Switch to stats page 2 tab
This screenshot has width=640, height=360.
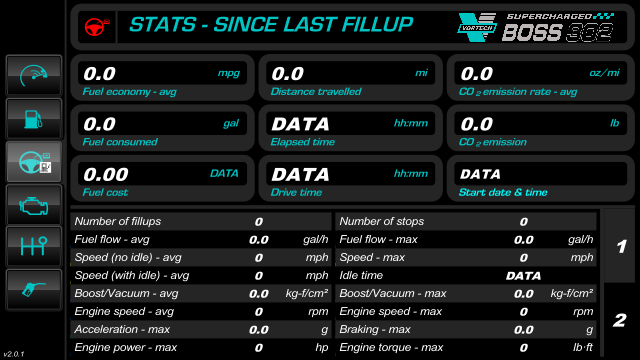click(619, 320)
